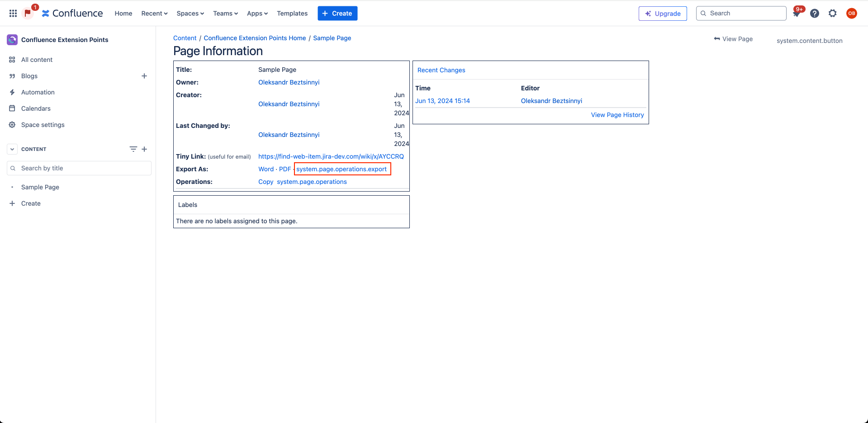868x423 pixels.
Task: Click the Search by title field
Action: (79, 168)
